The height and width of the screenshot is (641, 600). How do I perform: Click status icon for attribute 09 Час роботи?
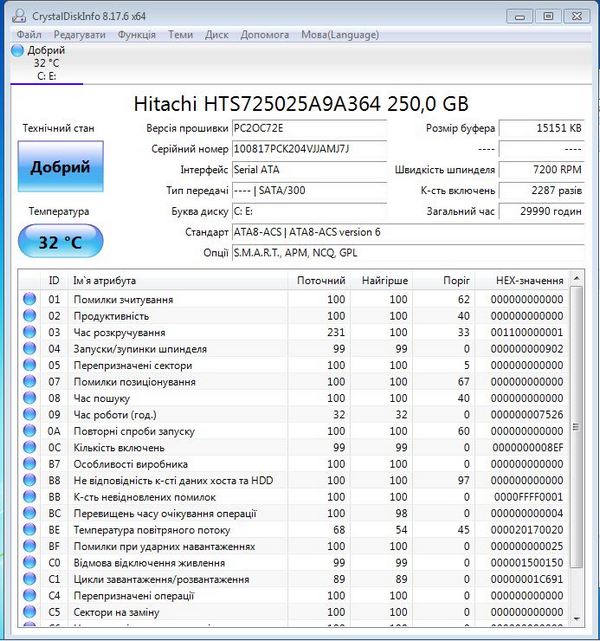pyautogui.click(x=30, y=414)
